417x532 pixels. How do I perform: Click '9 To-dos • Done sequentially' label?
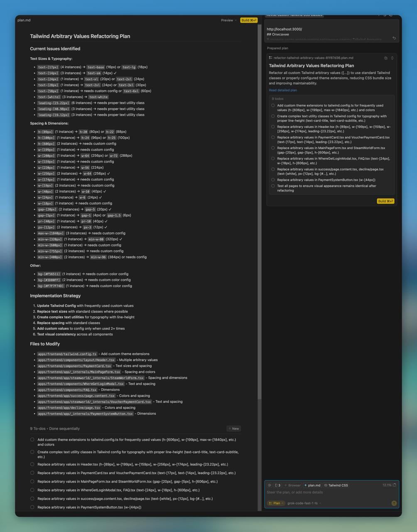[55, 429]
